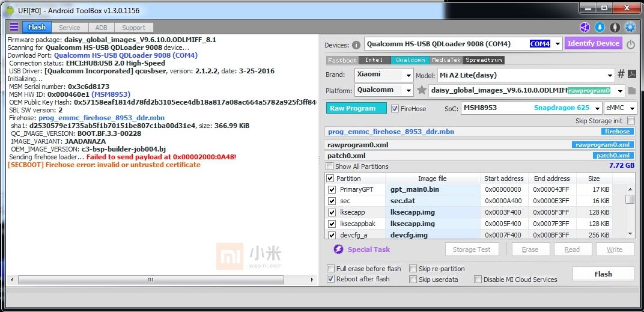Screen dimensions: 644x312
Task: Select the Fastboot mode tab
Action: click(x=342, y=60)
